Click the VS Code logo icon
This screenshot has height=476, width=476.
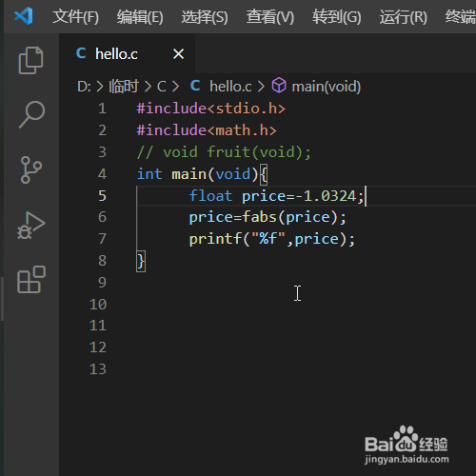24,16
